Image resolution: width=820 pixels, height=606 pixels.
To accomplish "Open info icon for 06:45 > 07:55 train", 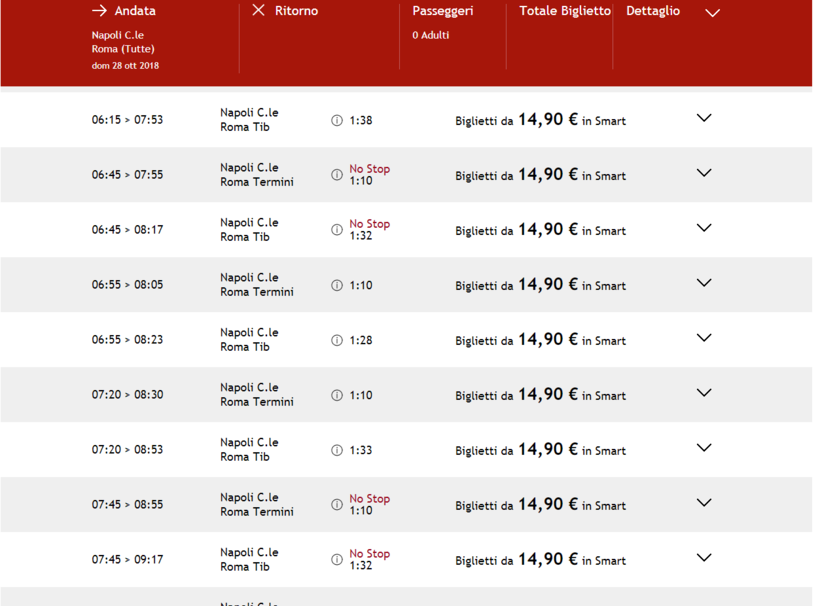I will tap(337, 175).
